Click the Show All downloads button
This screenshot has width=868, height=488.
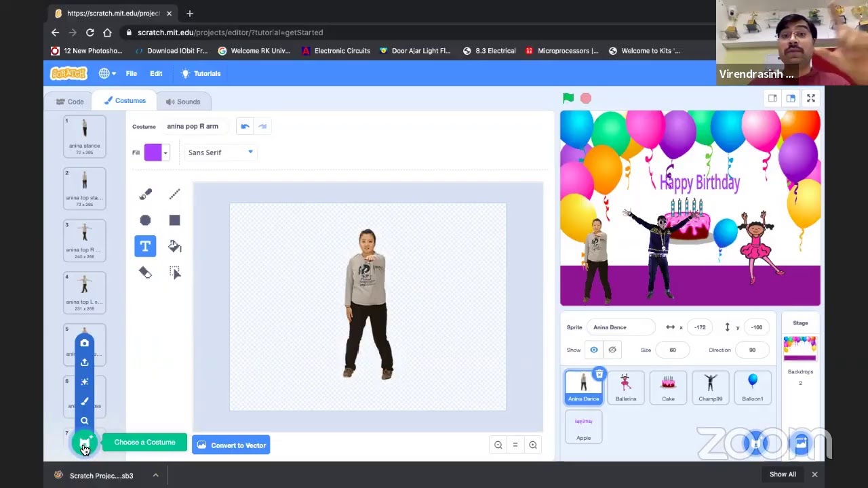pyautogui.click(x=783, y=474)
